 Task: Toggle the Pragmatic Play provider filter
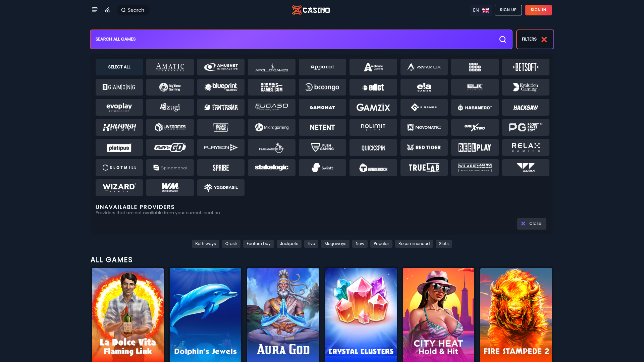pyautogui.click(x=271, y=147)
